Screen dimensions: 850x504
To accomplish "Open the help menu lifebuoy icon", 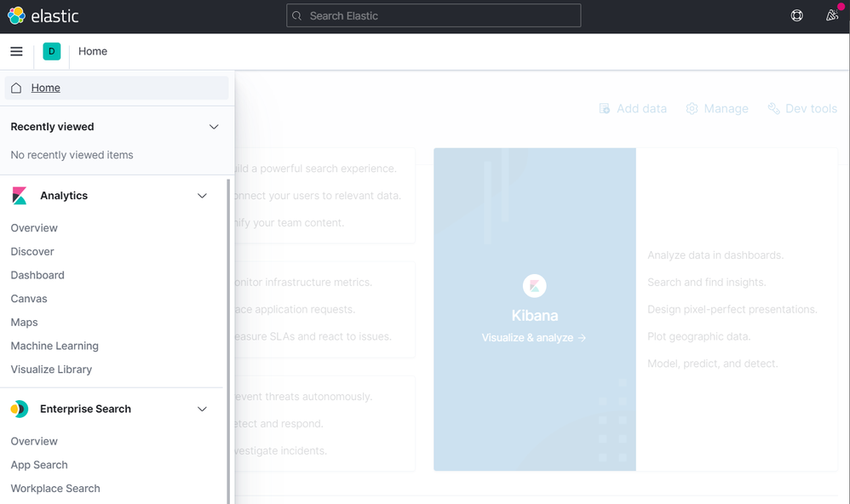I will 797,15.
